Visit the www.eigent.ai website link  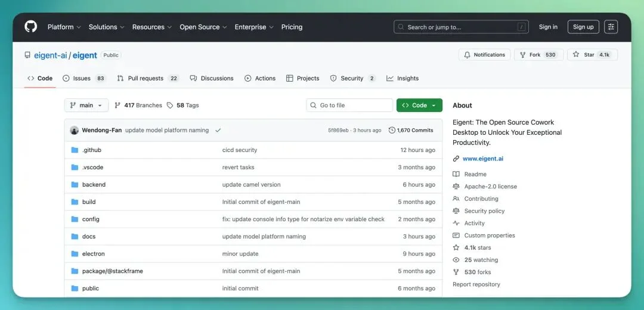[x=482, y=159]
